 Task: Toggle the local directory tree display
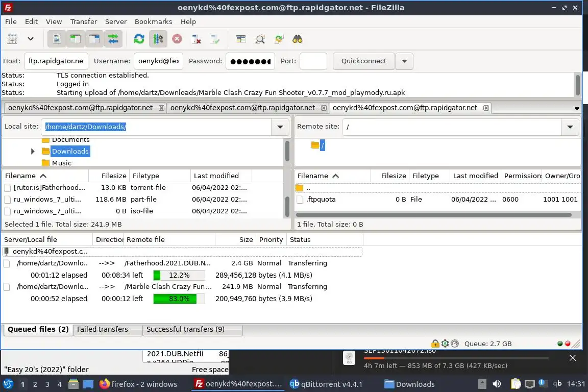point(76,39)
